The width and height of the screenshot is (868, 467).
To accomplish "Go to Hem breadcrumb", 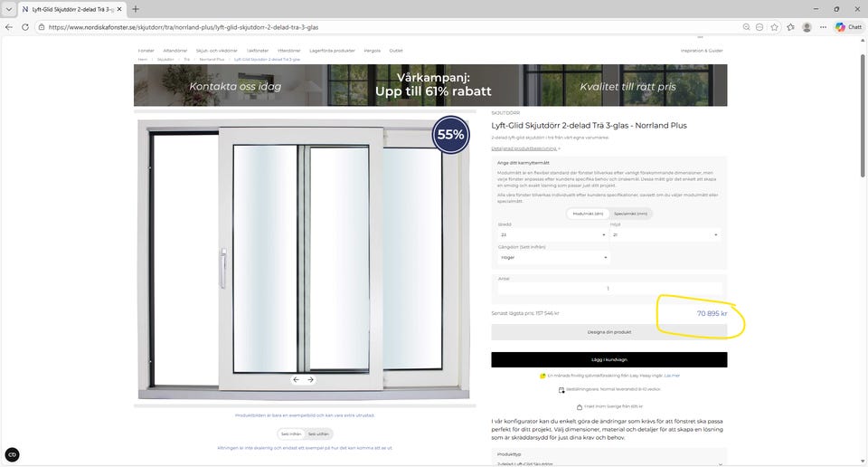I will coord(142,59).
